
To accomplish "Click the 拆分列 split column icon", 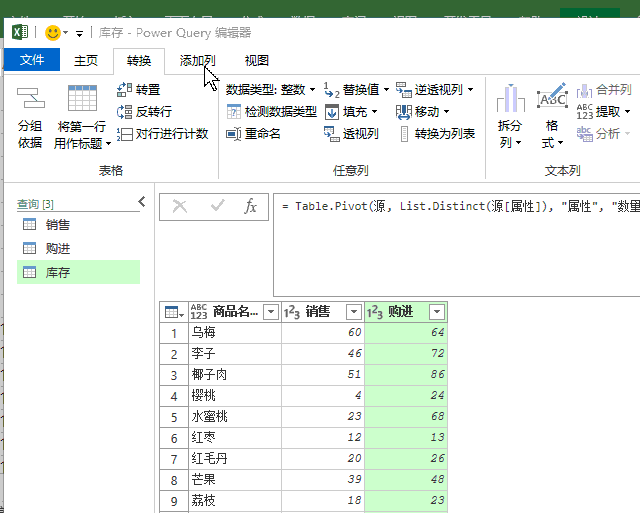I will coord(510,98).
